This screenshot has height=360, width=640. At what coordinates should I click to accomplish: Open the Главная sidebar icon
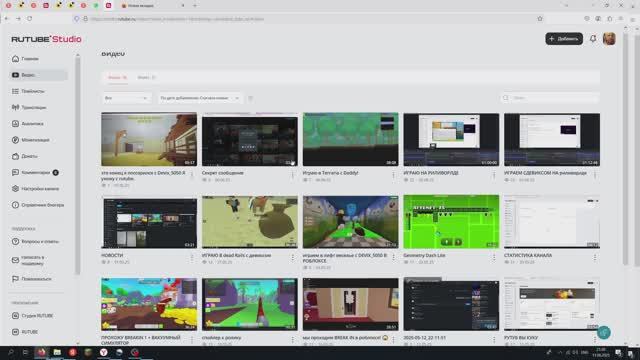pos(16,59)
